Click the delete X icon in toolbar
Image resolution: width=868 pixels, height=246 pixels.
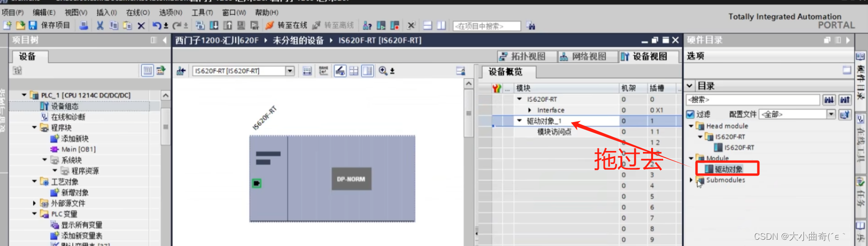(141, 26)
